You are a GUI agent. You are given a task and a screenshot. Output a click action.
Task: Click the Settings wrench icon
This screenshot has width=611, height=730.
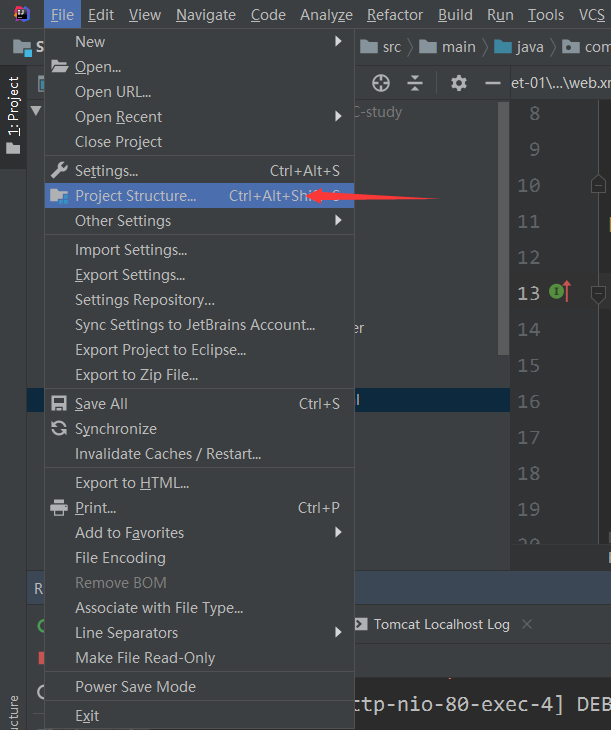(59, 171)
